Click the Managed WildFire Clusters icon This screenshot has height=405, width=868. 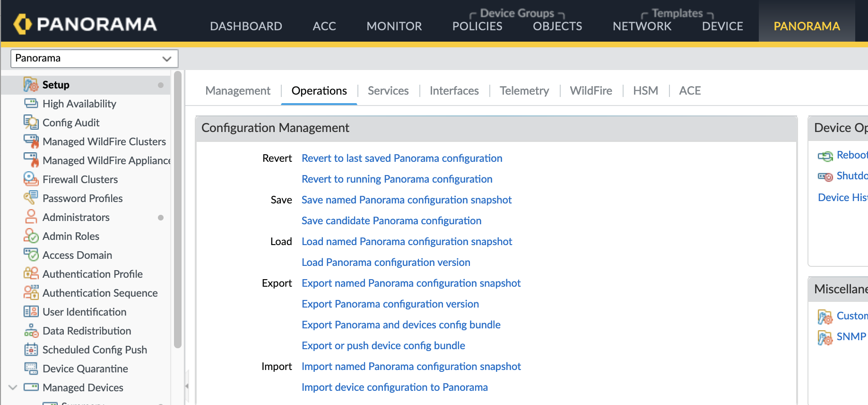click(31, 141)
